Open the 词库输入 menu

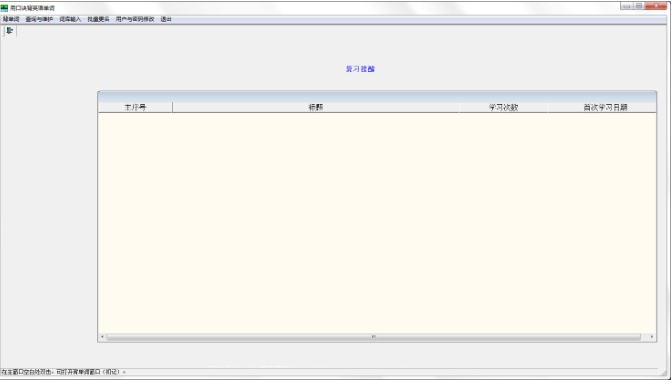(70, 19)
